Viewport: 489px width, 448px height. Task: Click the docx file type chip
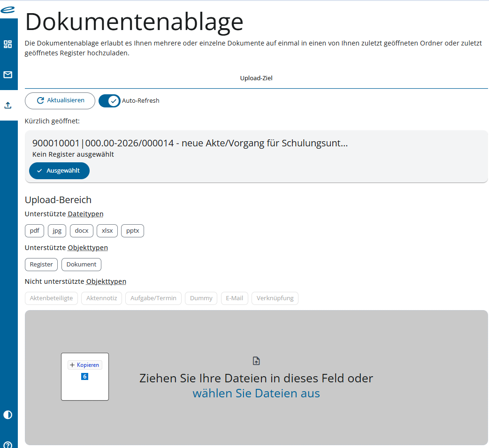coord(82,231)
